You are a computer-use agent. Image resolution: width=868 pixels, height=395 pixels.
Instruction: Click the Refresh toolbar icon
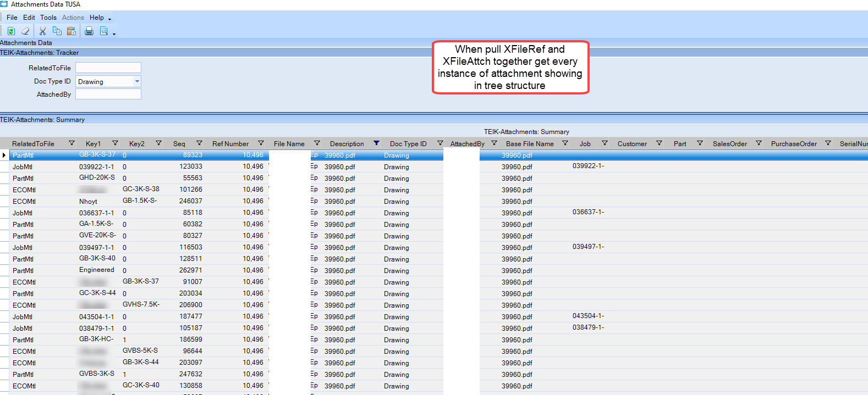point(11,31)
